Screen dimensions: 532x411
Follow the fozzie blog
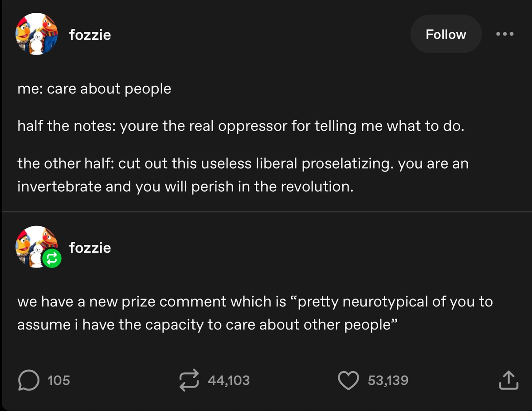pyautogui.click(x=446, y=35)
